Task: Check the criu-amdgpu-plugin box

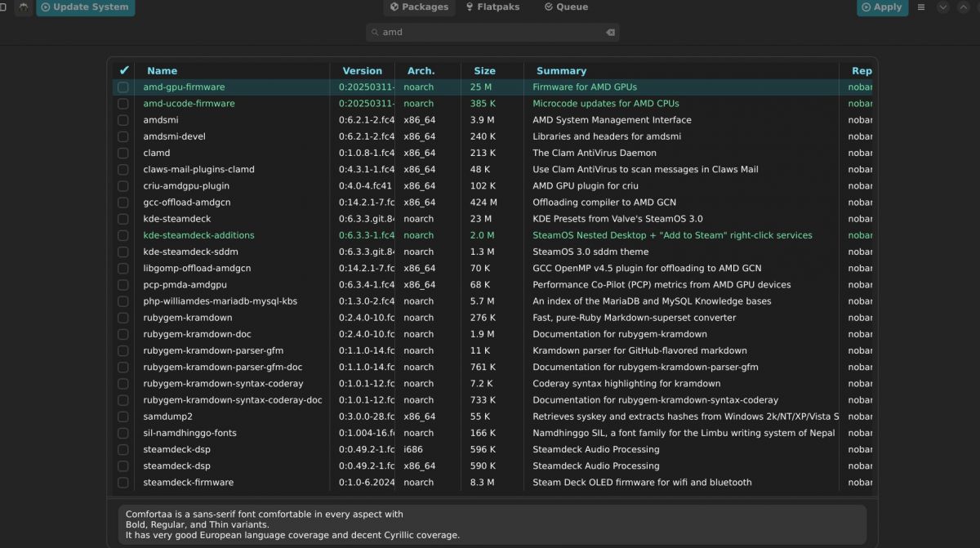Action: tap(123, 186)
